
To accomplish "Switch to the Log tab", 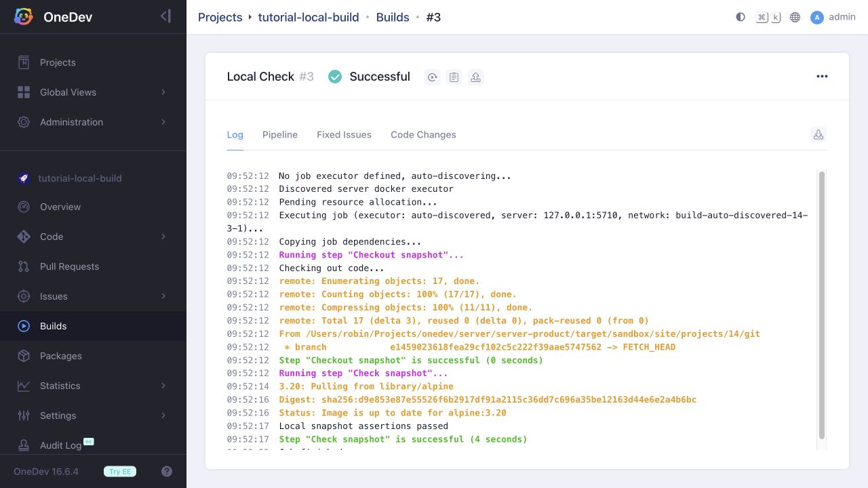I will click(235, 135).
